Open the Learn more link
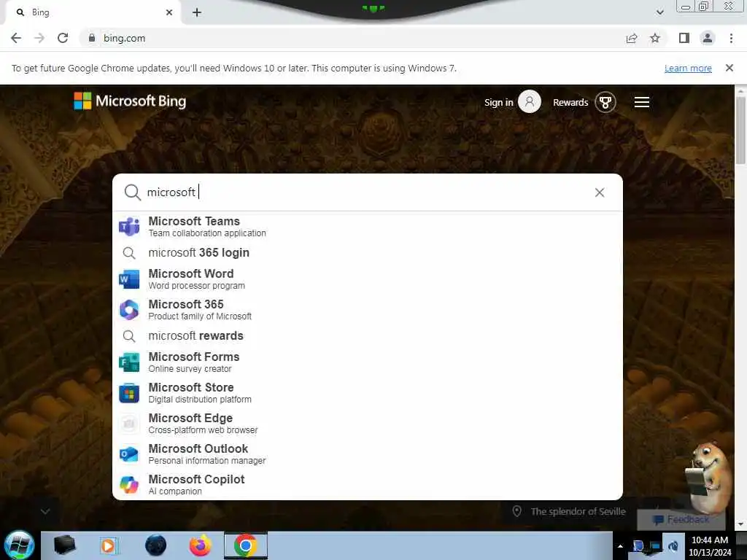 coord(688,68)
